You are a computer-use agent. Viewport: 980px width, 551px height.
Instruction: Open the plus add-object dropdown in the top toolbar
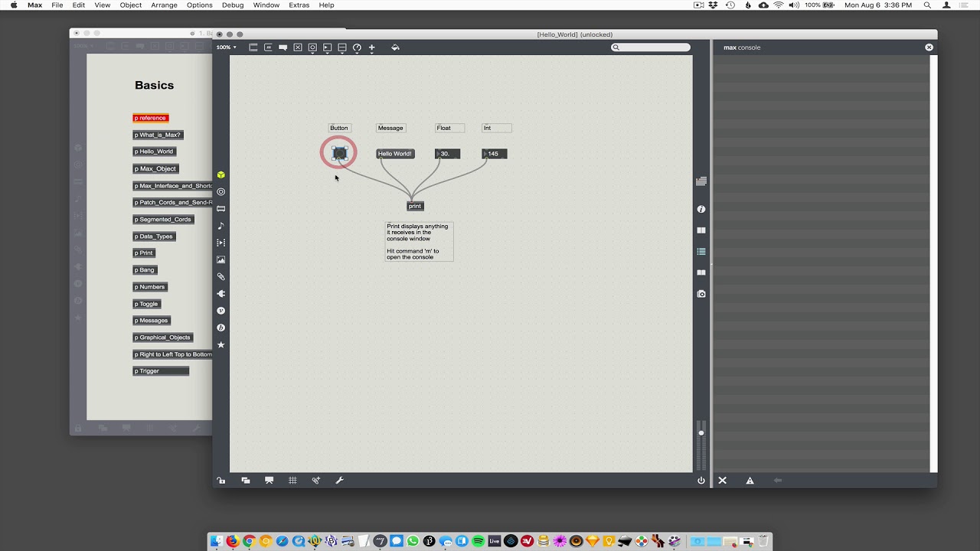tap(372, 47)
